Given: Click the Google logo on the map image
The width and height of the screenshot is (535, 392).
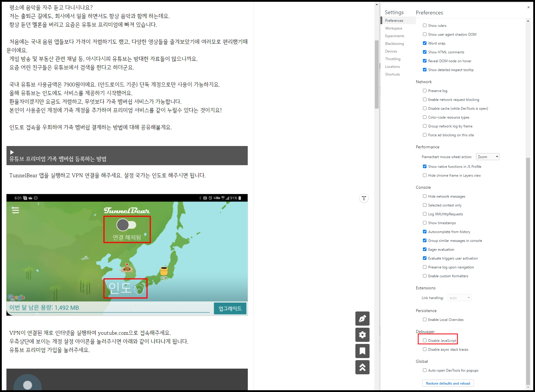Looking at the screenshot, I should 17,297.
